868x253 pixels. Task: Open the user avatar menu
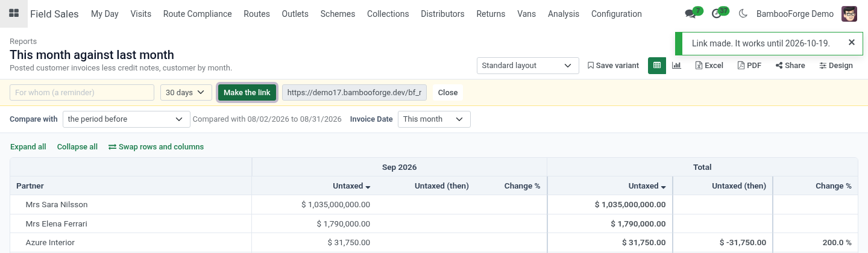[x=849, y=14]
